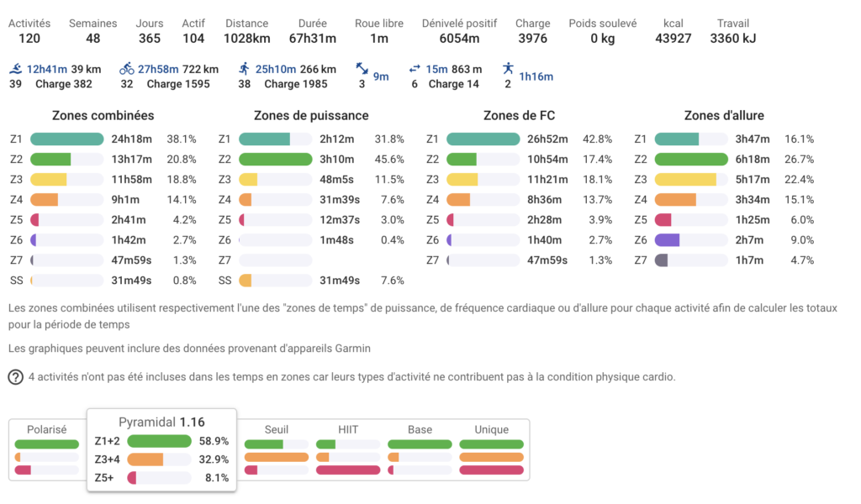Screen dimensions: 861x504
Task: Click the horizontal arrows activity icon
Action: click(415, 69)
